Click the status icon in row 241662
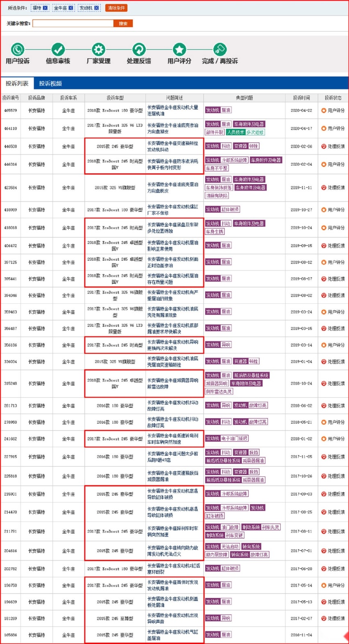This screenshot has width=349, height=644. 324,439
